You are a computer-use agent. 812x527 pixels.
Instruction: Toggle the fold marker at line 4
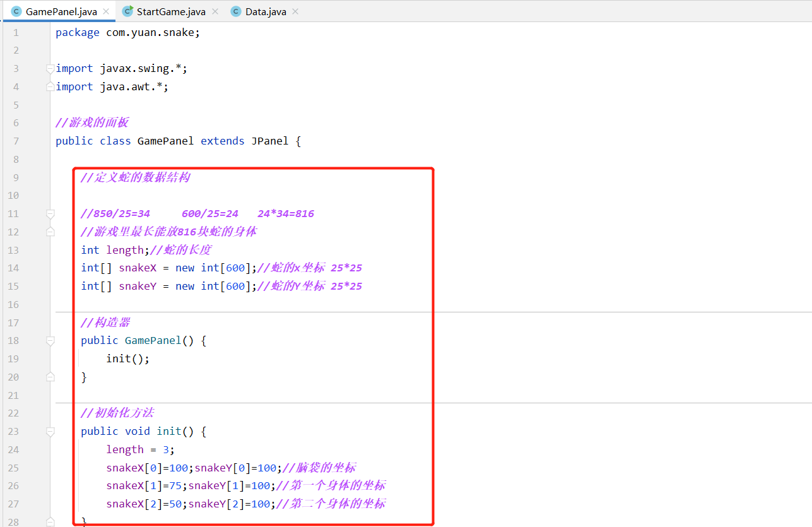(50, 86)
